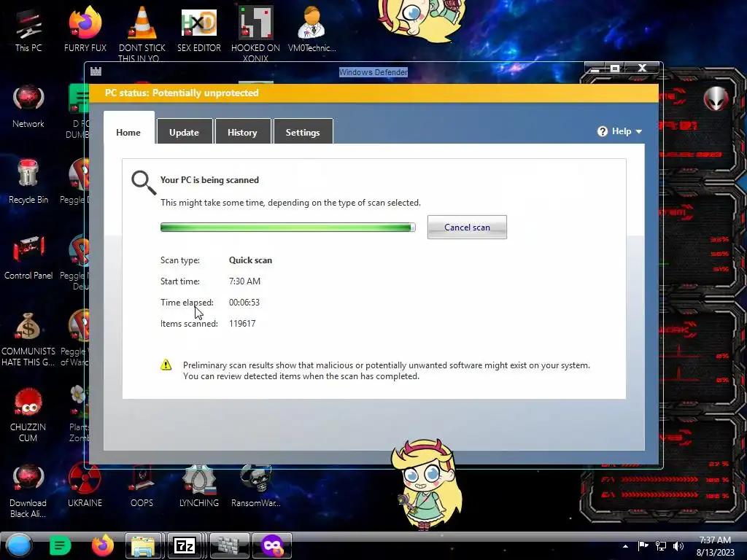Launch Firefox from the taskbar
Screen dimensions: 747x560
(102, 545)
